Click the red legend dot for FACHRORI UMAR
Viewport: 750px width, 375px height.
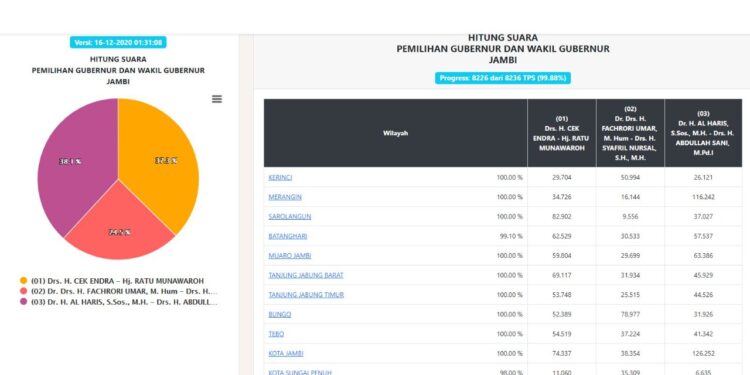click(23, 291)
